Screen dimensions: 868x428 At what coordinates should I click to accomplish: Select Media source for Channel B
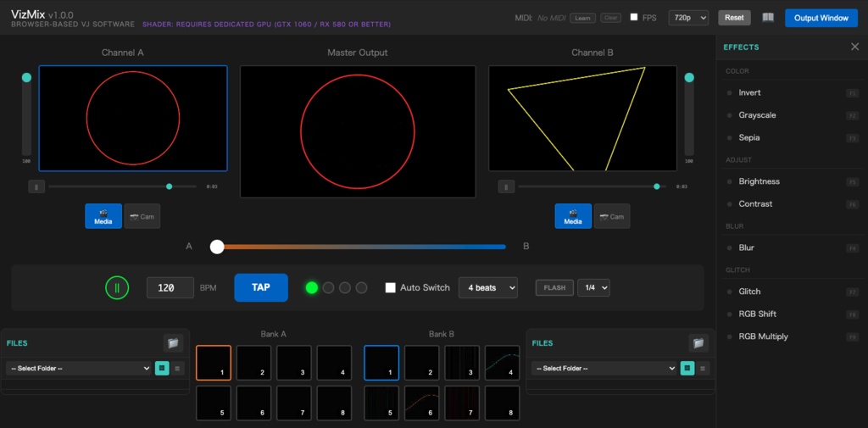[x=573, y=216]
